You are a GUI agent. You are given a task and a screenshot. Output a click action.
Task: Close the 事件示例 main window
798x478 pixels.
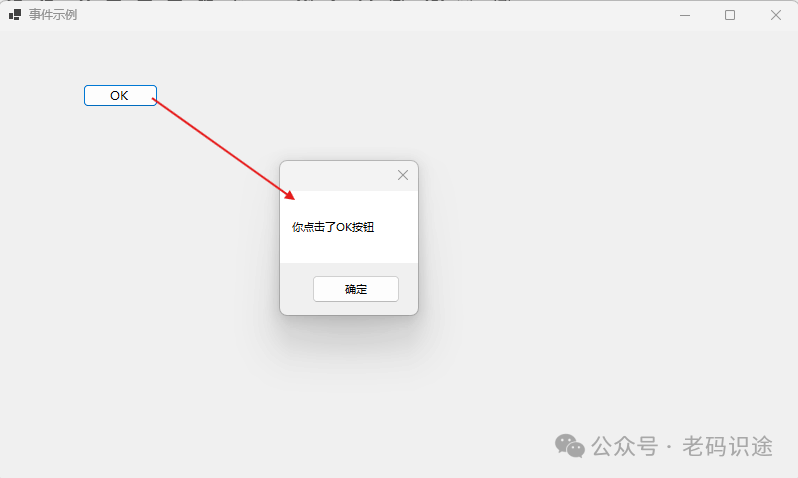776,15
